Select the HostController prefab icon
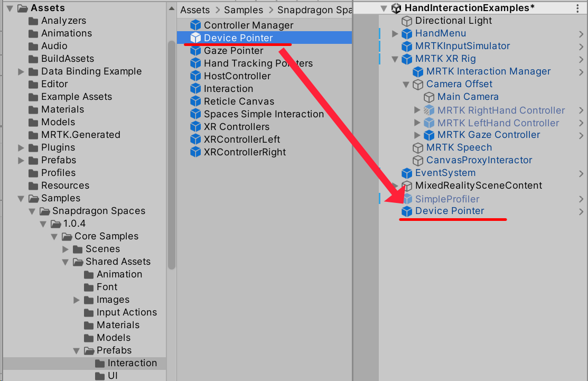Viewport: 588px width, 381px height. click(195, 76)
